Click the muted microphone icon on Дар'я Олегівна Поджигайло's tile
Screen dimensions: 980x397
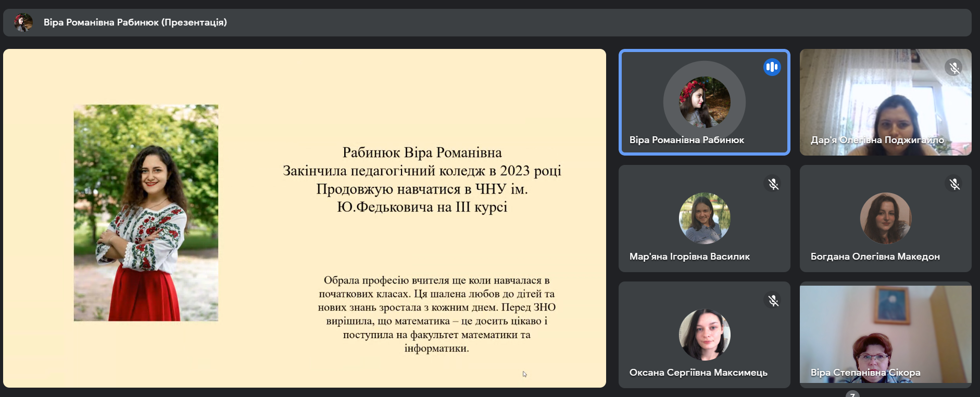click(953, 68)
